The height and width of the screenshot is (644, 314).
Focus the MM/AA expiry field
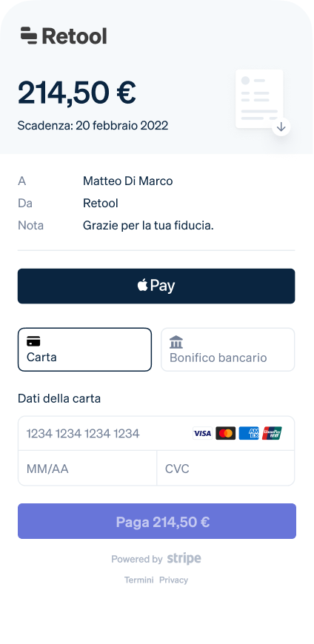coord(87,469)
